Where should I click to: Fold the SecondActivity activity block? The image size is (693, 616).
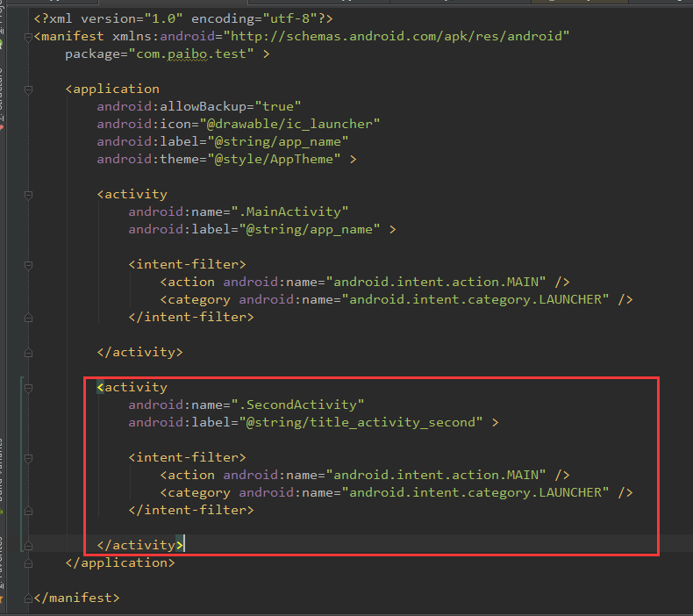[28, 388]
